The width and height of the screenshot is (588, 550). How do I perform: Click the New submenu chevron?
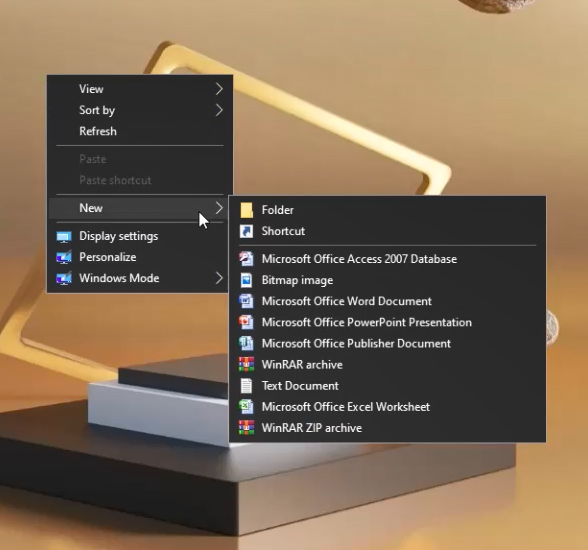pyautogui.click(x=219, y=208)
